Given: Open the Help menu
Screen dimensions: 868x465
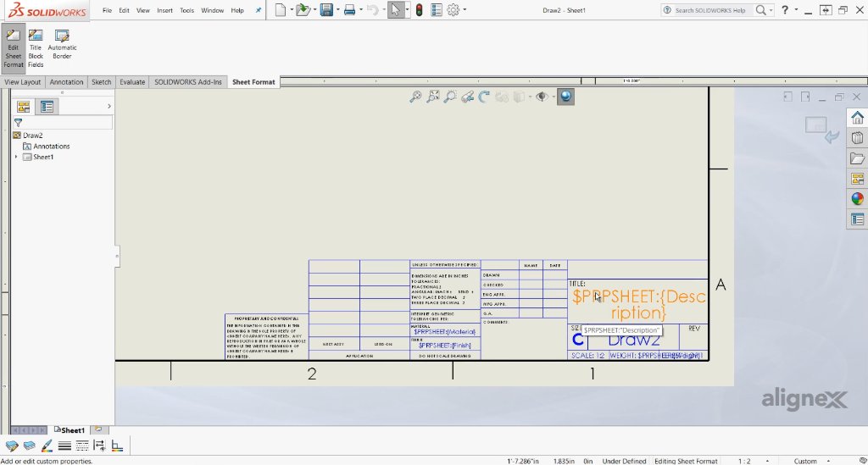Looking at the screenshot, I should [237, 10].
